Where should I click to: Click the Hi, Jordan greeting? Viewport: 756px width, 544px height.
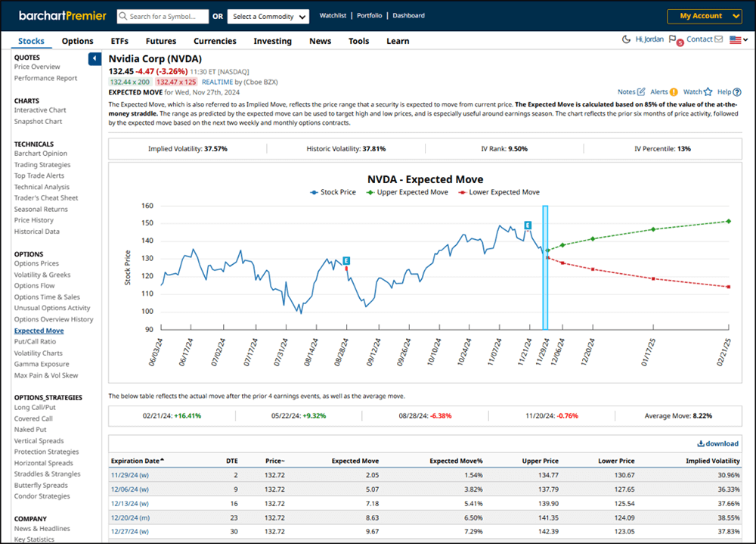click(x=649, y=39)
